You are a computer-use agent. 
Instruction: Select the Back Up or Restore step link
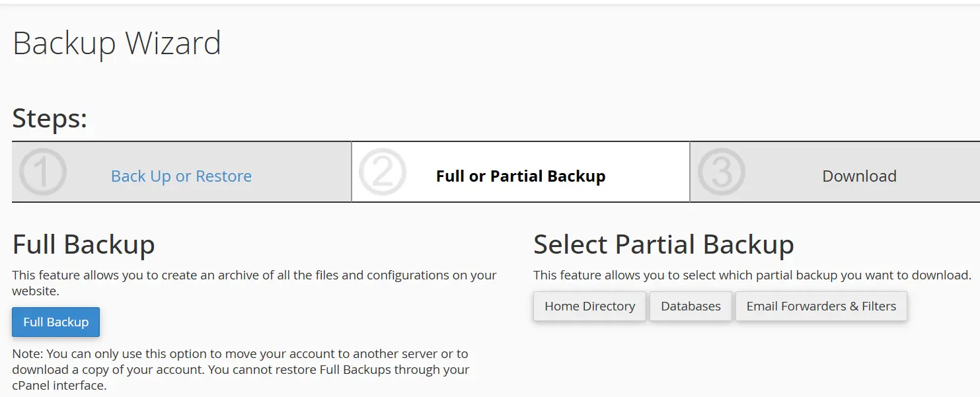click(x=181, y=176)
